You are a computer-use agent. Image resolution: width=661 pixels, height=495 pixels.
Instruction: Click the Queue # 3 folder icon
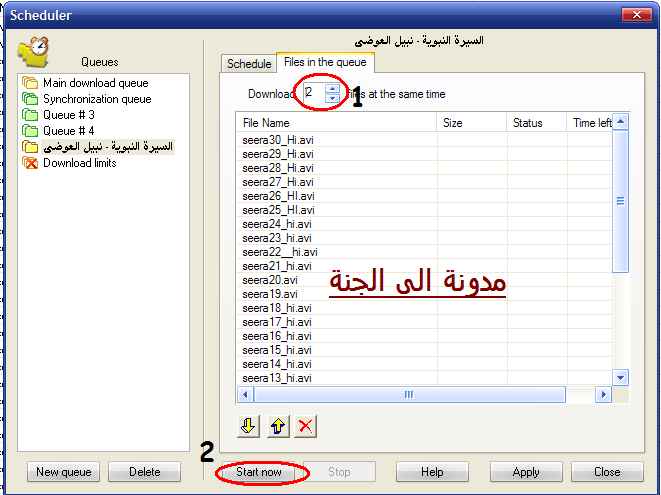pos(30,115)
